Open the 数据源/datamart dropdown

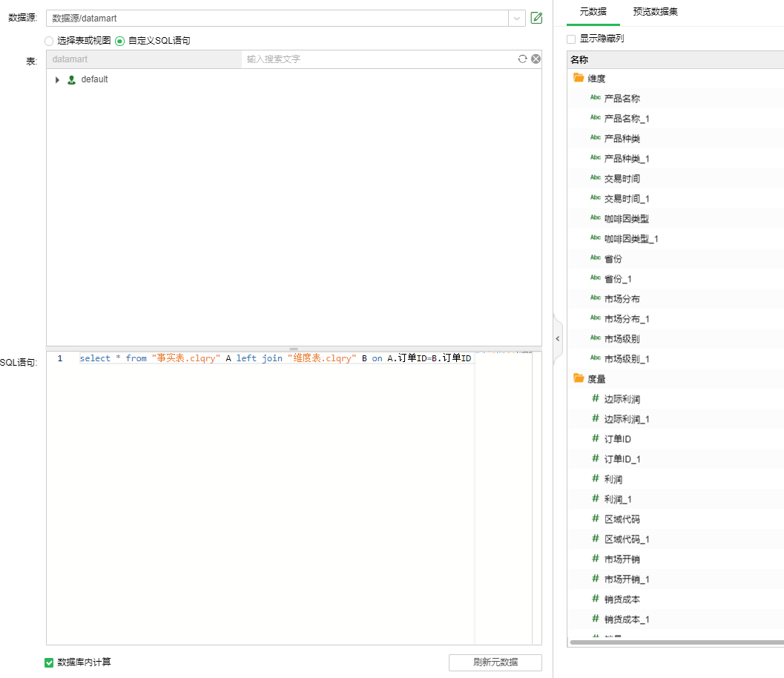click(516, 18)
